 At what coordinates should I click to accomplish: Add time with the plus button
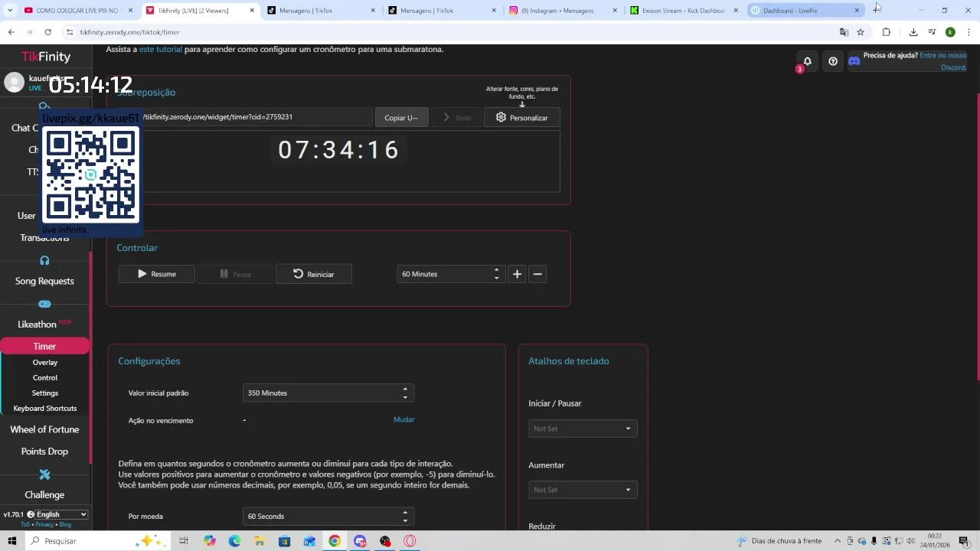(518, 274)
